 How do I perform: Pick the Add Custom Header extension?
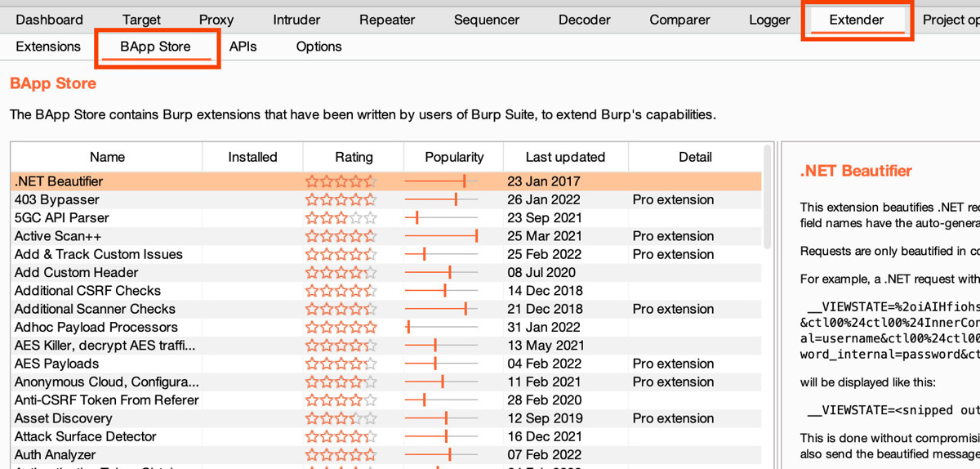click(386, 272)
